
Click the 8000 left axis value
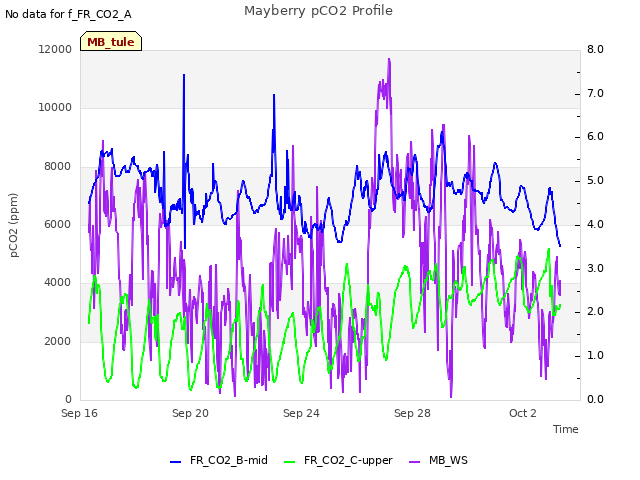point(58,166)
